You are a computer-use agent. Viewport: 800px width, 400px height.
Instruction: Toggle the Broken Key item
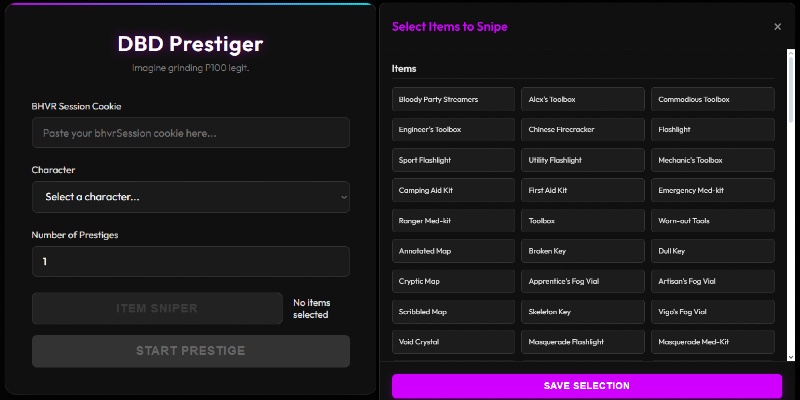tap(584, 251)
